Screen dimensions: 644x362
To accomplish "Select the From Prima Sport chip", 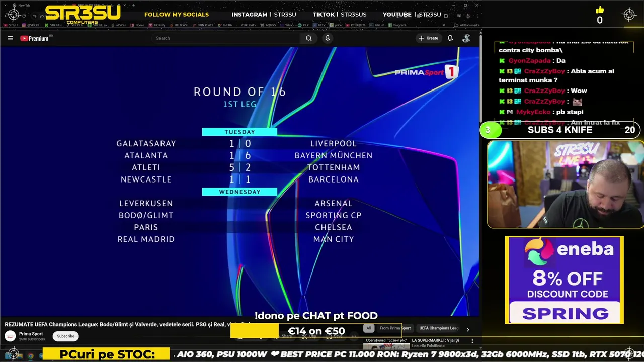I will (395, 328).
